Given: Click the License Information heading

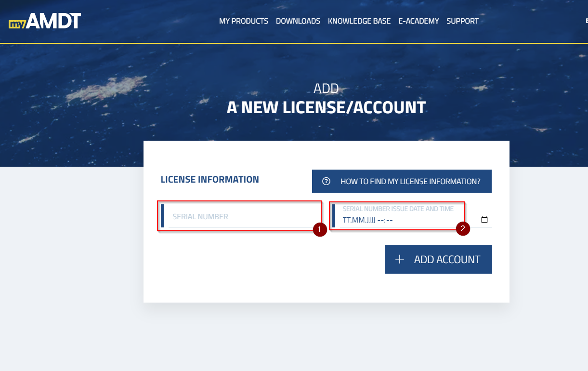Looking at the screenshot, I should [209, 180].
